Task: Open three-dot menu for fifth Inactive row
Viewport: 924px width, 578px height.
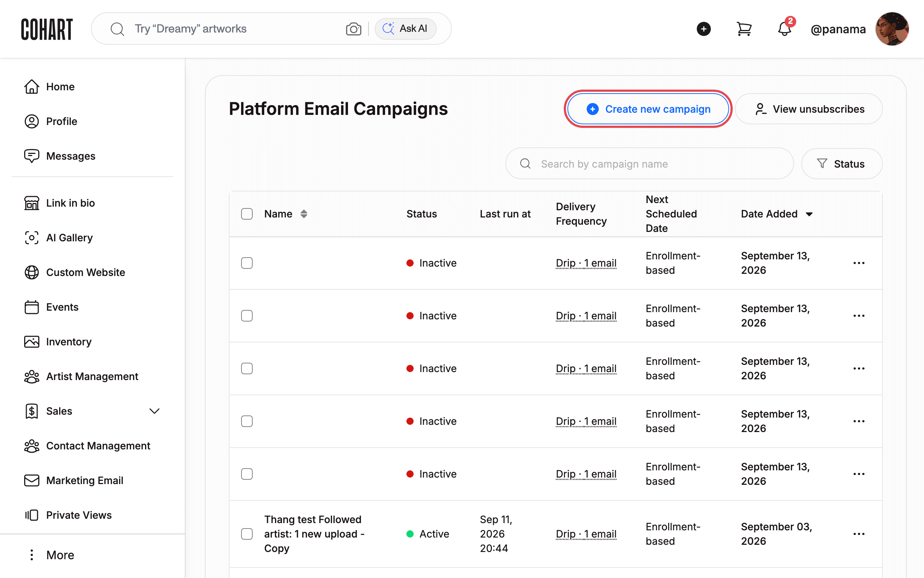Action: (x=859, y=474)
